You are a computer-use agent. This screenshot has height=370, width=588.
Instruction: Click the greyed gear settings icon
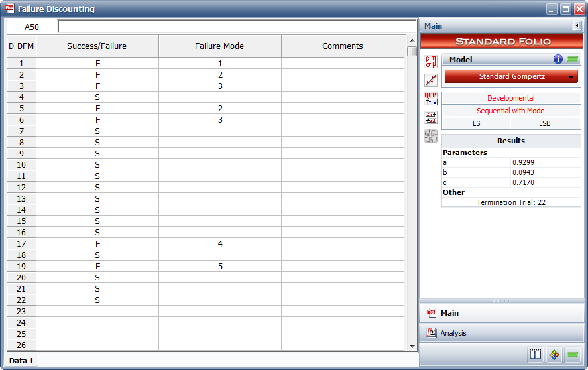431,136
